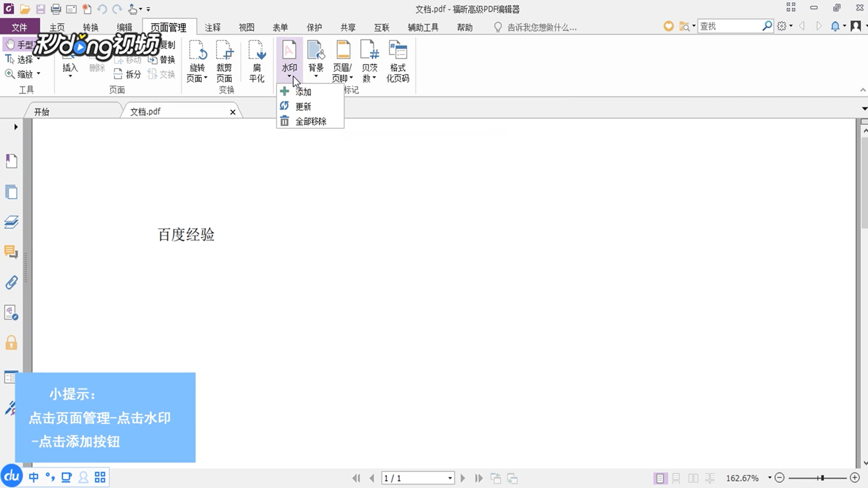The image size is (868, 488).
Task: Switch to the Comment ribbon tab
Action: [212, 27]
